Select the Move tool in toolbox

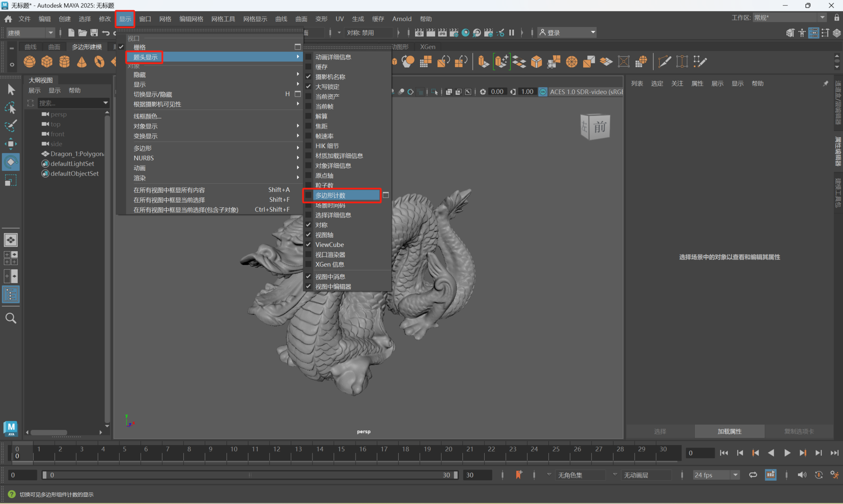coord(11,144)
